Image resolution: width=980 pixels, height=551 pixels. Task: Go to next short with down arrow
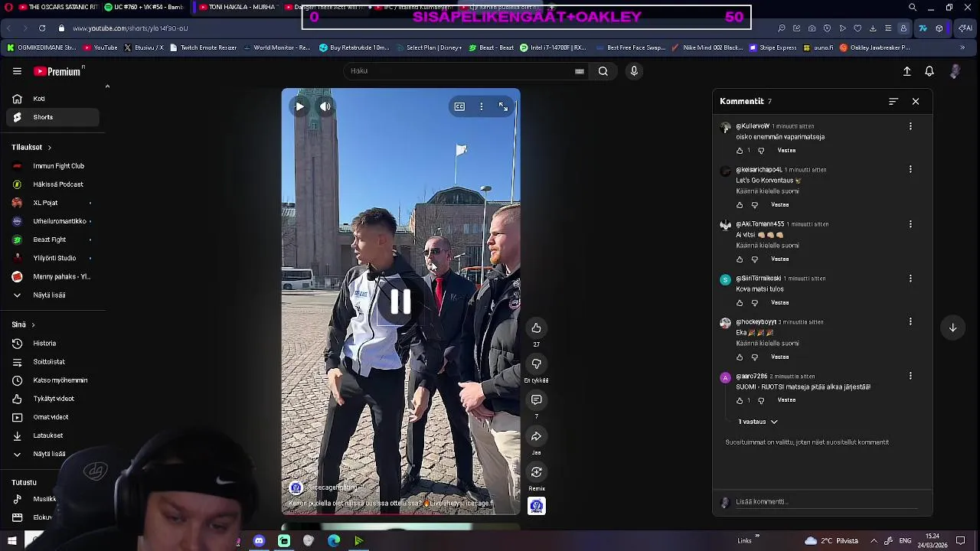point(953,328)
